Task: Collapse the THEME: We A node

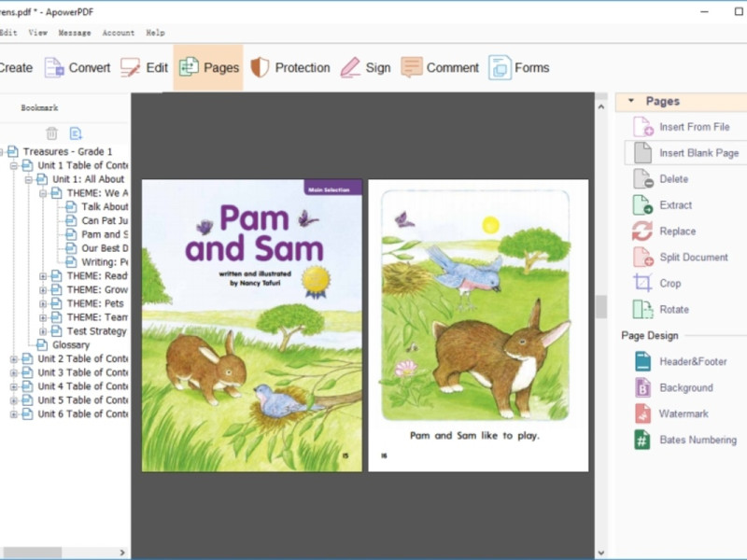Action: [x=43, y=193]
